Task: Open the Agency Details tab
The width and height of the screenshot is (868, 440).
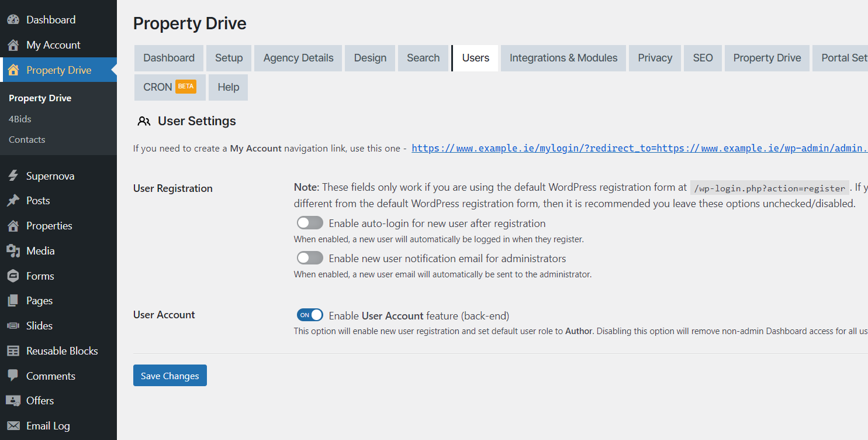Action: [x=298, y=58]
